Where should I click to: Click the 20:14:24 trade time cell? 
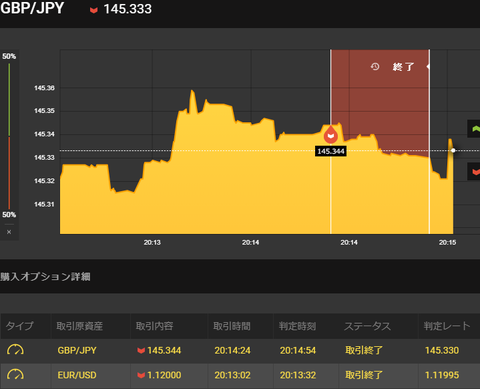tap(232, 350)
